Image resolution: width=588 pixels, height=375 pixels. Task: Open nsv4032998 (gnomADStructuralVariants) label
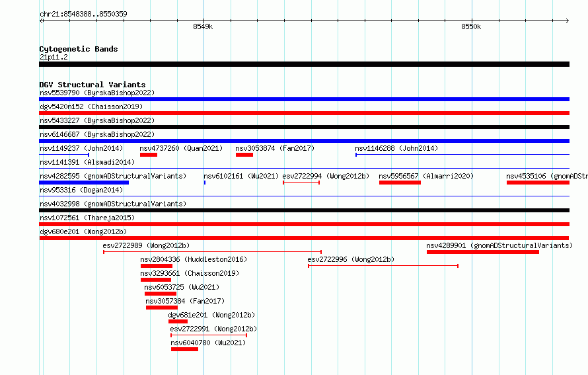click(113, 204)
